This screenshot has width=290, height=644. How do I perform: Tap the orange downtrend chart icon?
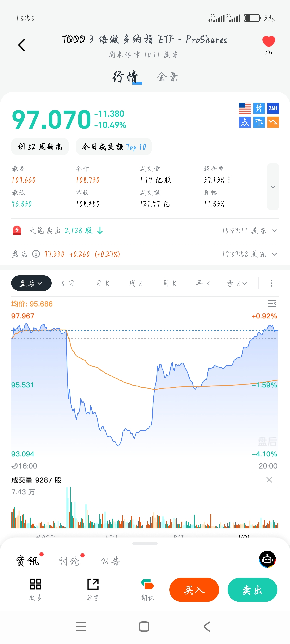273,122
